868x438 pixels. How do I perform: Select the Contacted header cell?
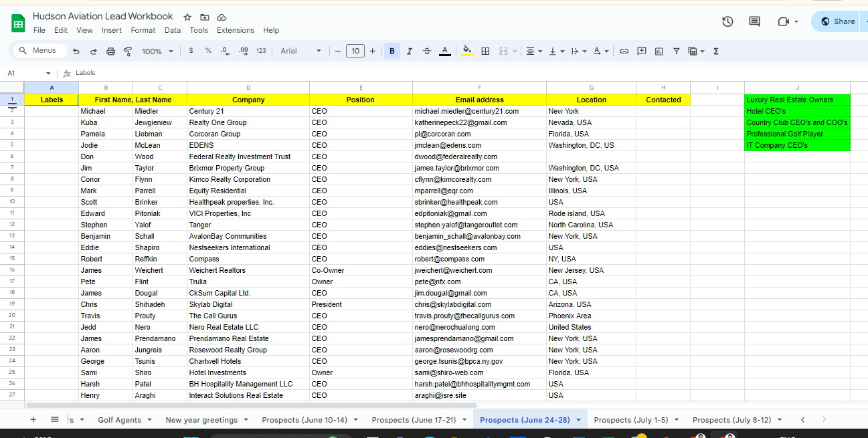click(x=663, y=100)
